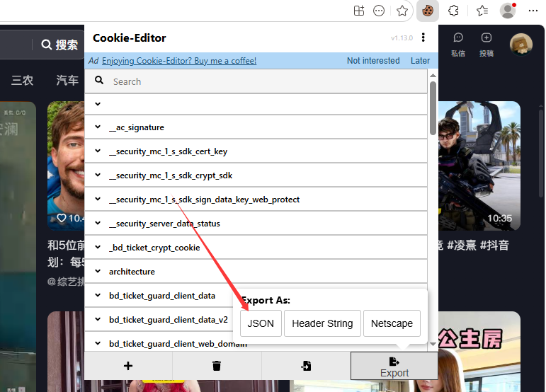Expand the bd_ticket_guard_client_data_v2 cookie
This screenshot has width=546, height=392.
pos(159,320)
